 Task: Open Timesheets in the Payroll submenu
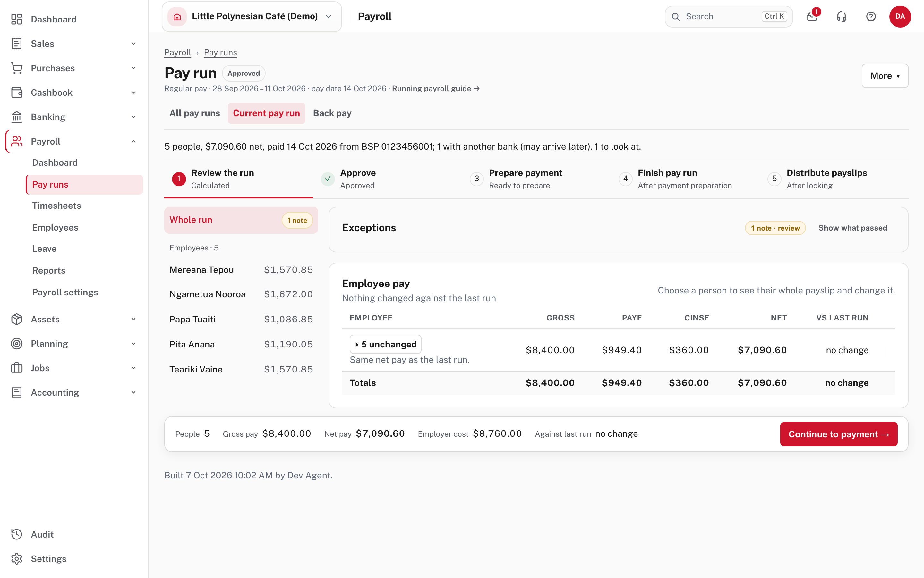point(56,206)
